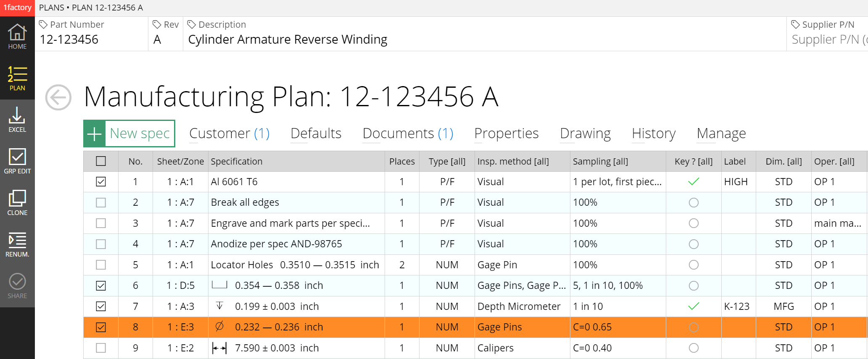This screenshot has height=359, width=868.
Task: Open Group Edit tool
Action: (x=17, y=162)
